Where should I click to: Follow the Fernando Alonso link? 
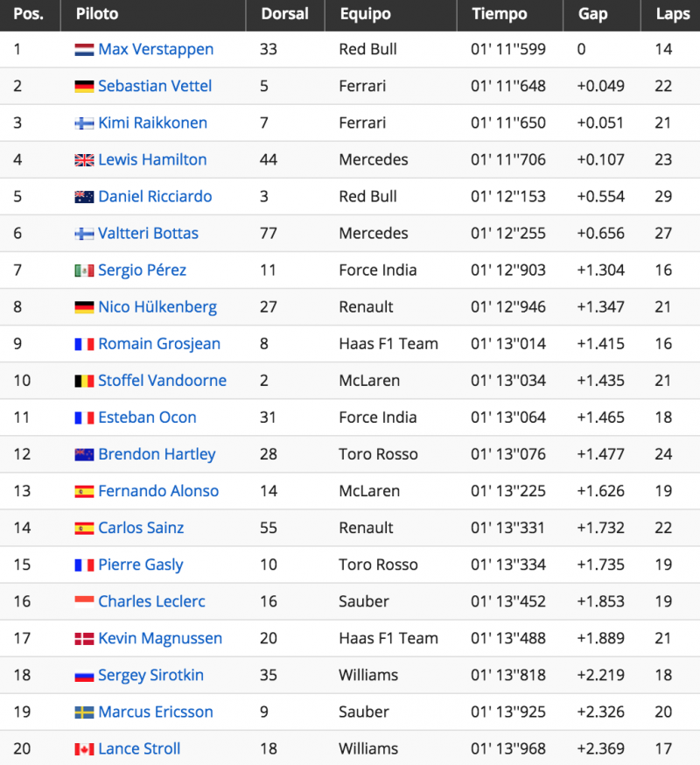pyautogui.click(x=158, y=491)
